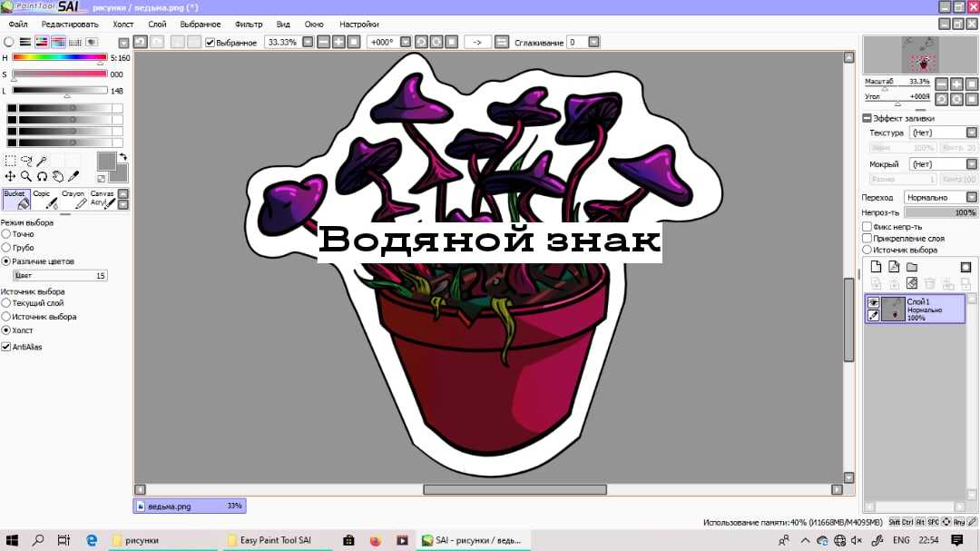
Task: Create a new layer folder
Action: click(912, 267)
